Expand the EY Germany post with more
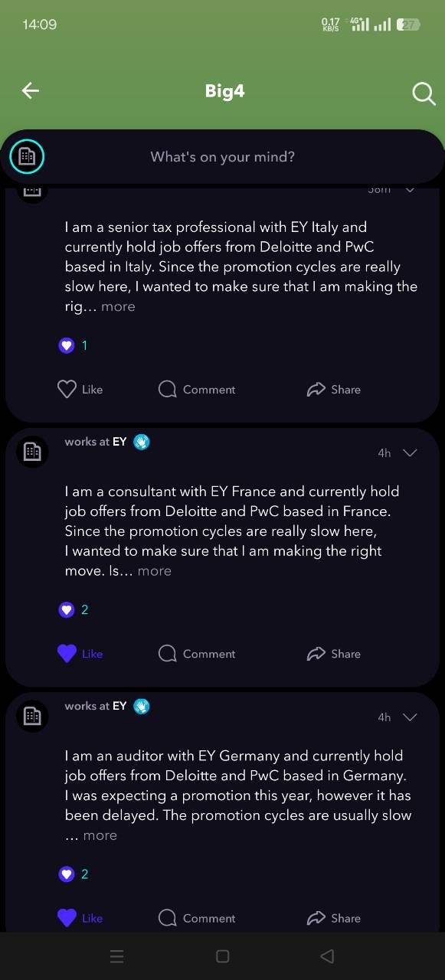 100,835
